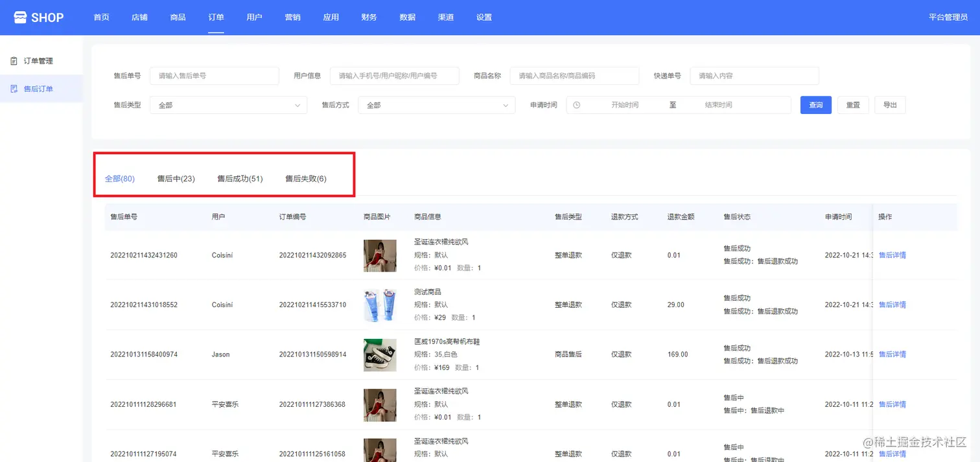The image size is (980, 462).
Task: Expand the 售后方式 dropdown
Action: tap(437, 105)
